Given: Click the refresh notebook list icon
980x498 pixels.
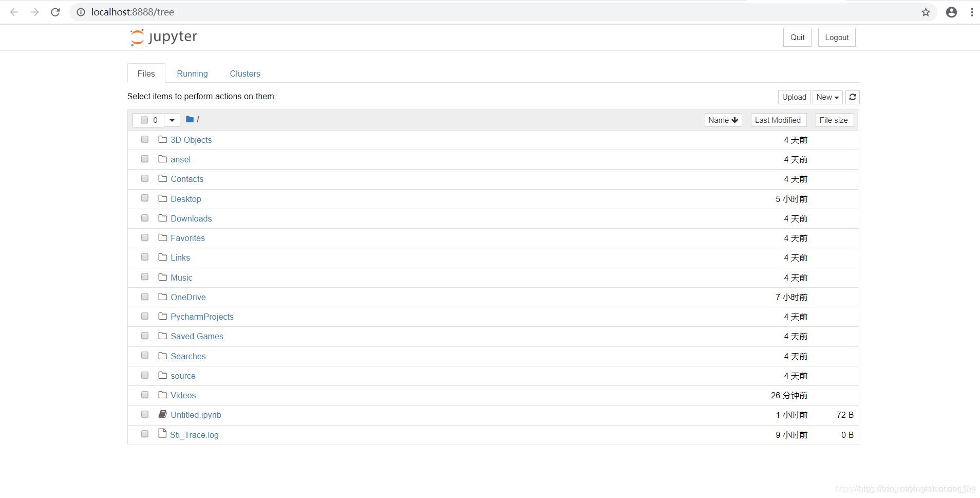Looking at the screenshot, I should pyautogui.click(x=853, y=97).
